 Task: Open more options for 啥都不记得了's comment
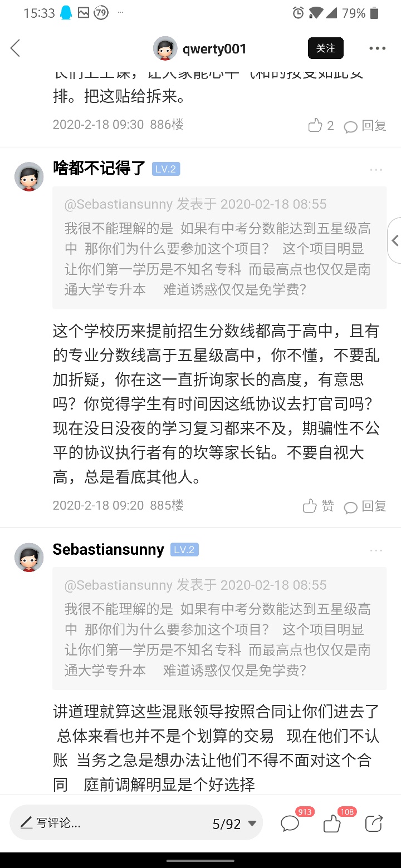point(376,170)
